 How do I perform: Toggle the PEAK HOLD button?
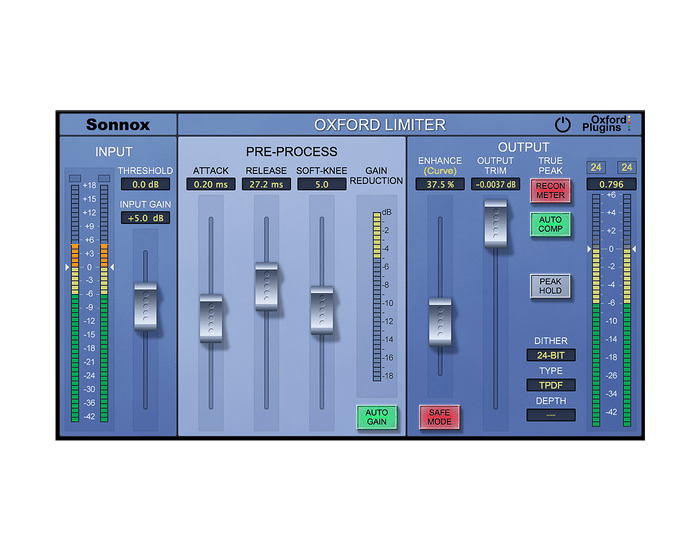coord(550,286)
